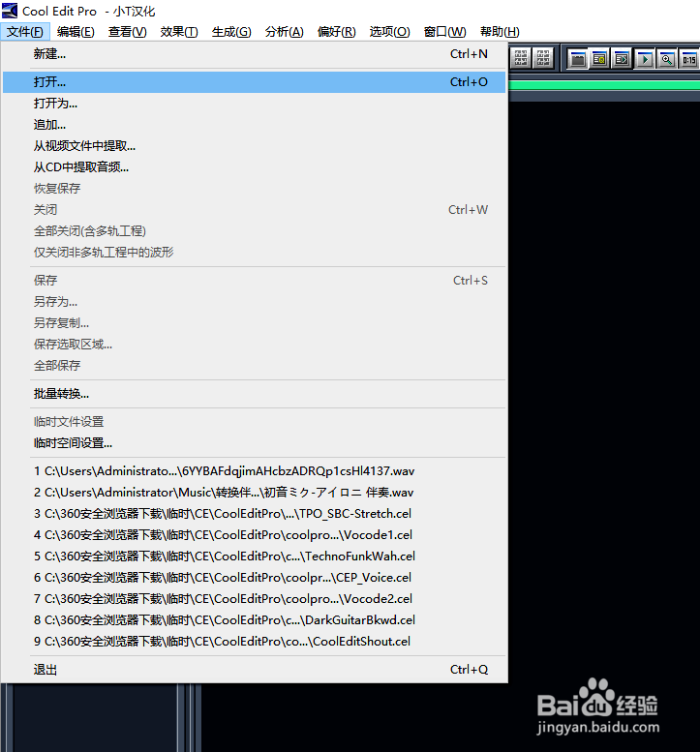Open the 文件(F) menu
700x752 pixels.
pos(25,32)
